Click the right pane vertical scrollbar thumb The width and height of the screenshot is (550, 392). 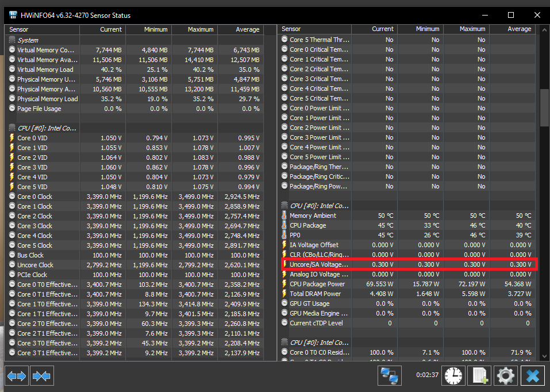point(544,107)
